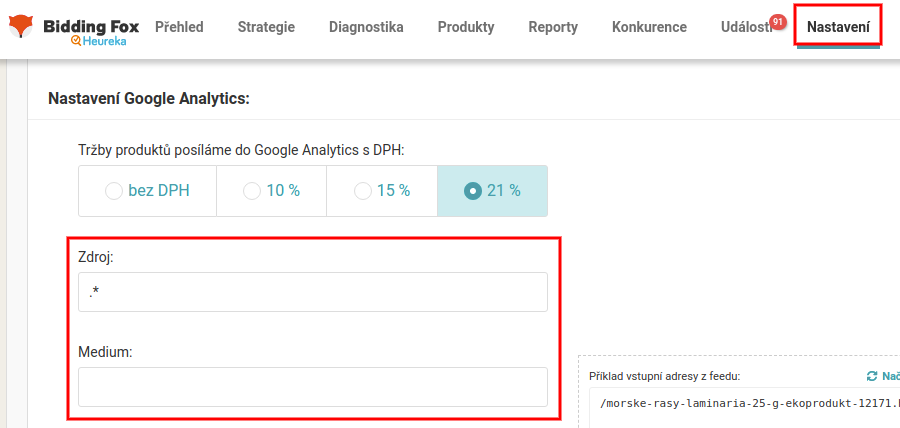
Task: Open the Diagnostika tab
Action: click(366, 27)
